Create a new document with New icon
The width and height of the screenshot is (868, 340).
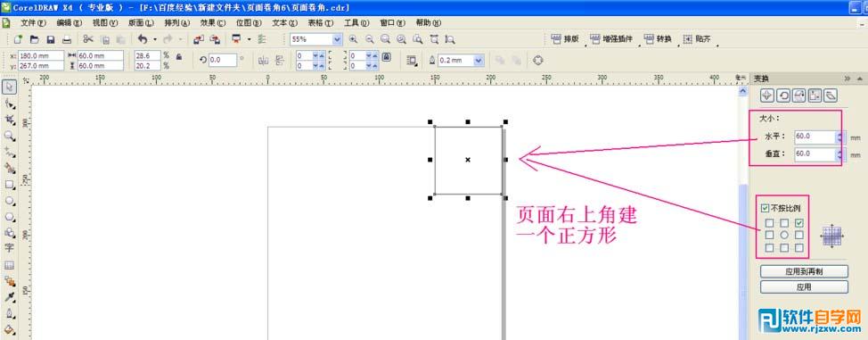(18, 39)
